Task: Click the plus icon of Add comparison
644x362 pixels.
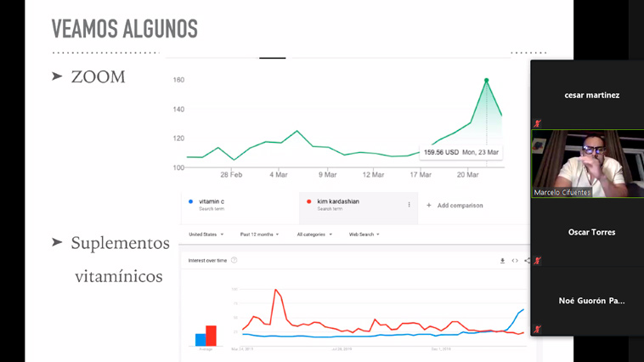Action: pyautogui.click(x=429, y=205)
